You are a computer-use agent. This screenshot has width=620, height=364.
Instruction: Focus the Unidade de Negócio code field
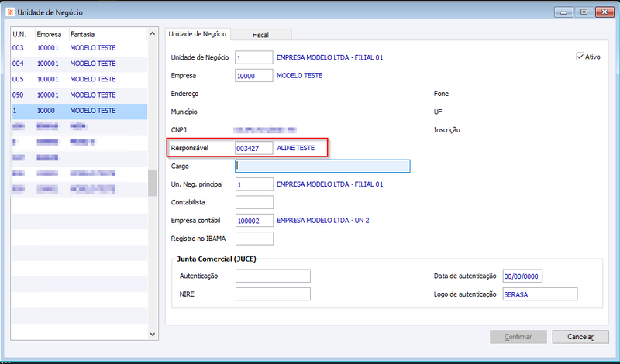[x=254, y=57]
